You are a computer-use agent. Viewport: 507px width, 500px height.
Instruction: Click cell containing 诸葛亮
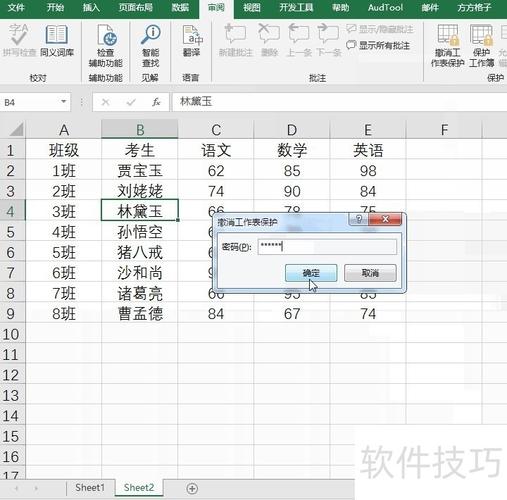click(x=140, y=293)
